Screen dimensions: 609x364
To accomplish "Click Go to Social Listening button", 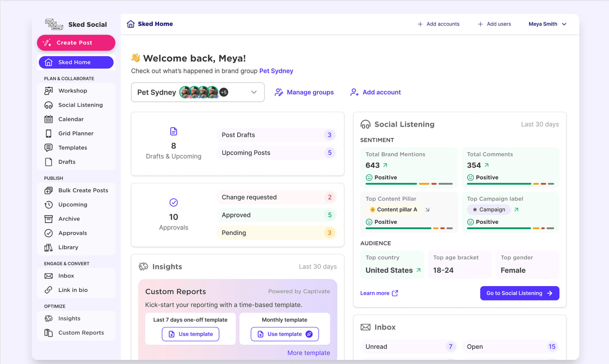I will (520, 293).
